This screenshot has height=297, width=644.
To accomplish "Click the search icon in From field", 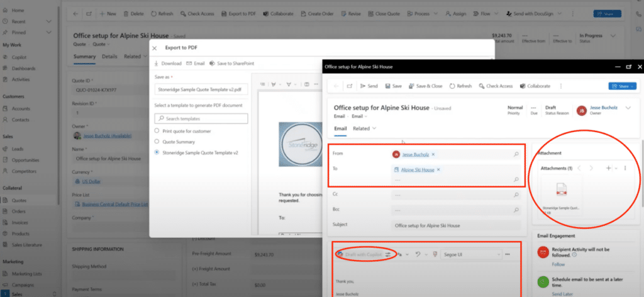I will click(x=516, y=154).
